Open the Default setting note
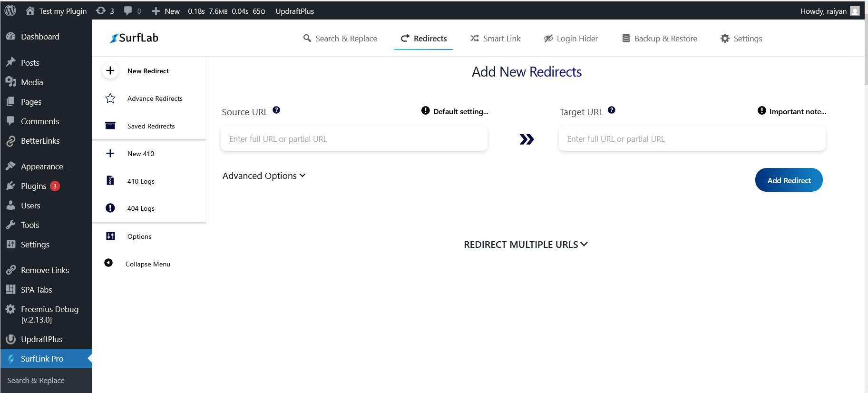This screenshot has width=868, height=393. point(455,111)
